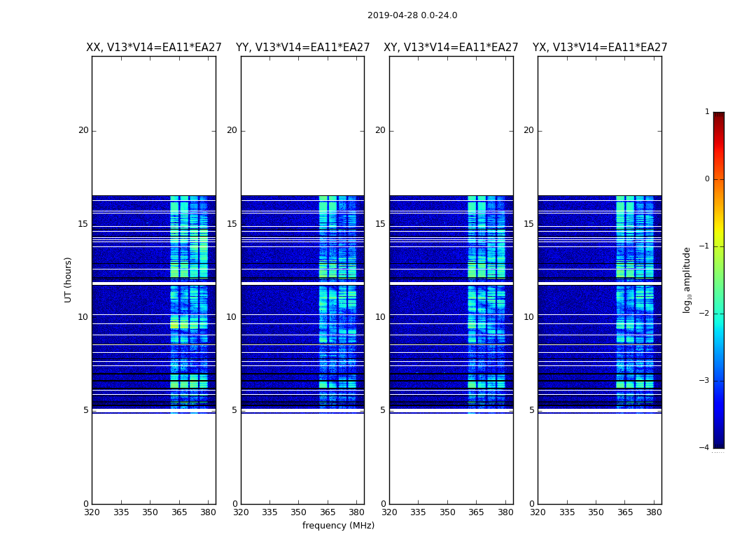The width and height of the screenshot is (735, 560).
Task: Click the amplitude colorbar gradient
Action: click(x=719, y=280)
